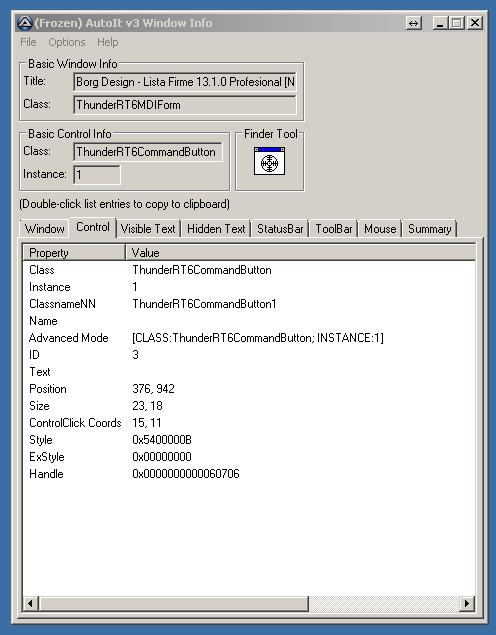This screenshot has height=635, width=496.
Task: Minimize the AutoIt Window Info window
Action: point(441,23)
